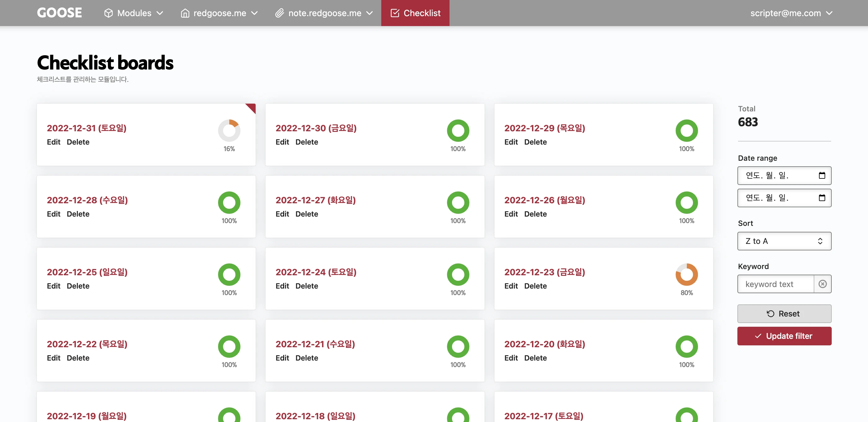
Task: Edit the 2022-12-26 checklist
Action: [511, 214]
